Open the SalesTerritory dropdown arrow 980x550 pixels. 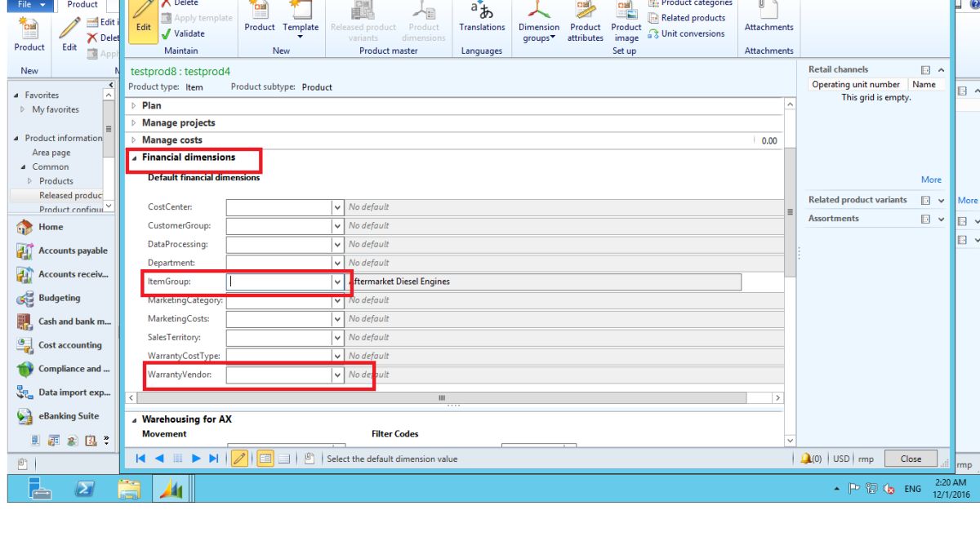coord(337,338)
